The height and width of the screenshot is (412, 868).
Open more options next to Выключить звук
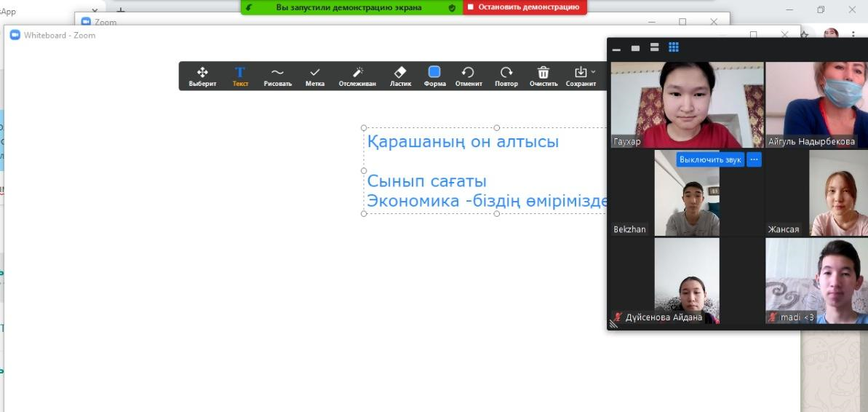[754, 159]
